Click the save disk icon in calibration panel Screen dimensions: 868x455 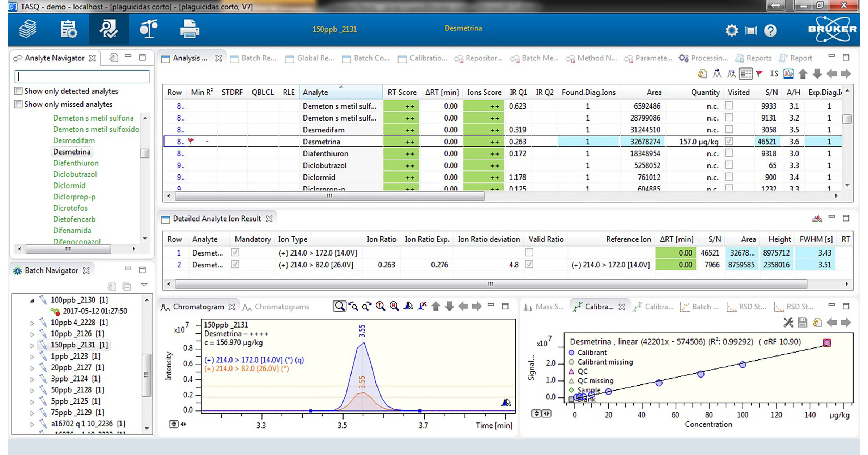[803, 323]
